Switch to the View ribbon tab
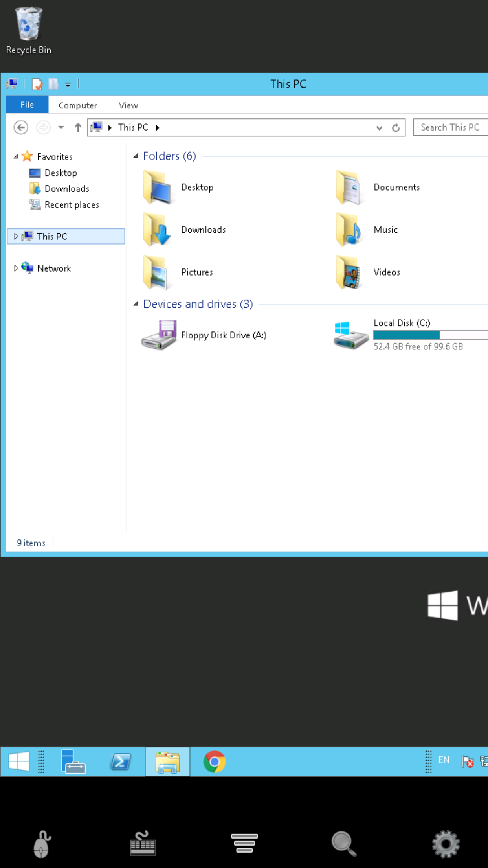 pos(128,105)
